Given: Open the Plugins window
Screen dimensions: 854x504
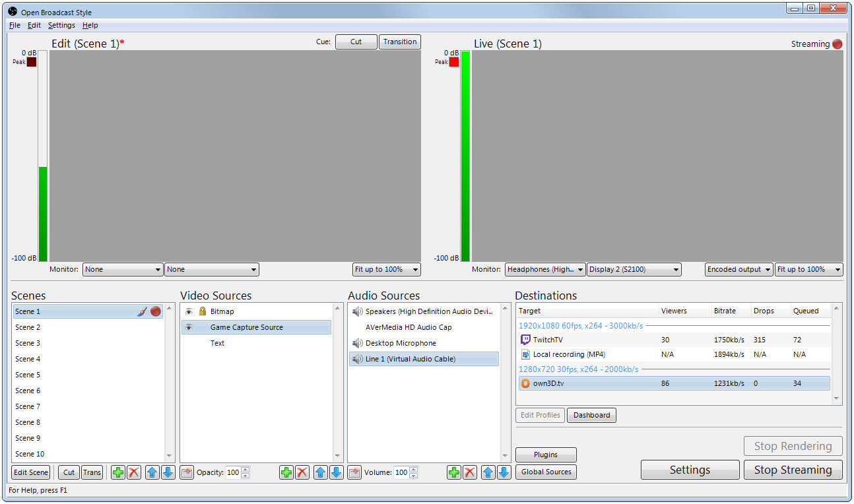Looking at the screenshot, I should click(x=546, y=455).
